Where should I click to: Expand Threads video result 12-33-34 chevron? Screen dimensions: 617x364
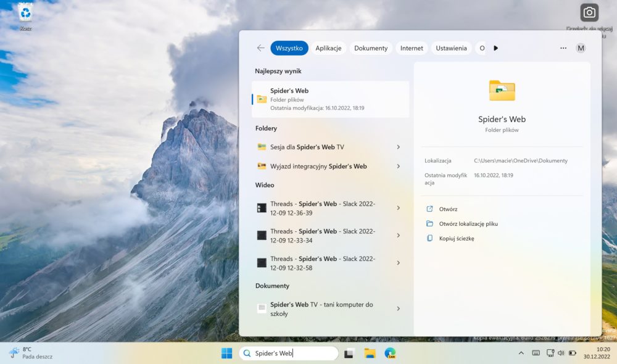click(x=398, y=235)
